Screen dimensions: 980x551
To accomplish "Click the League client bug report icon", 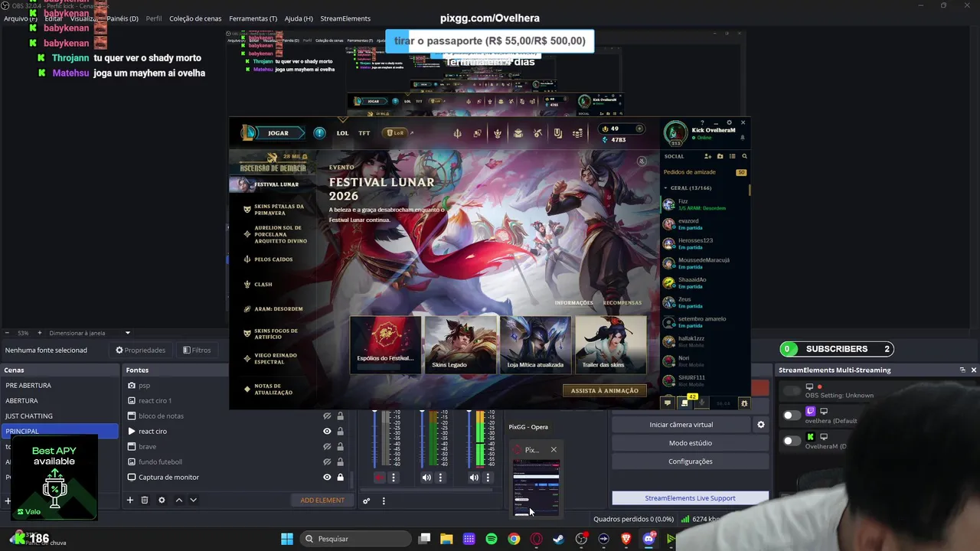I will (743, 403).
